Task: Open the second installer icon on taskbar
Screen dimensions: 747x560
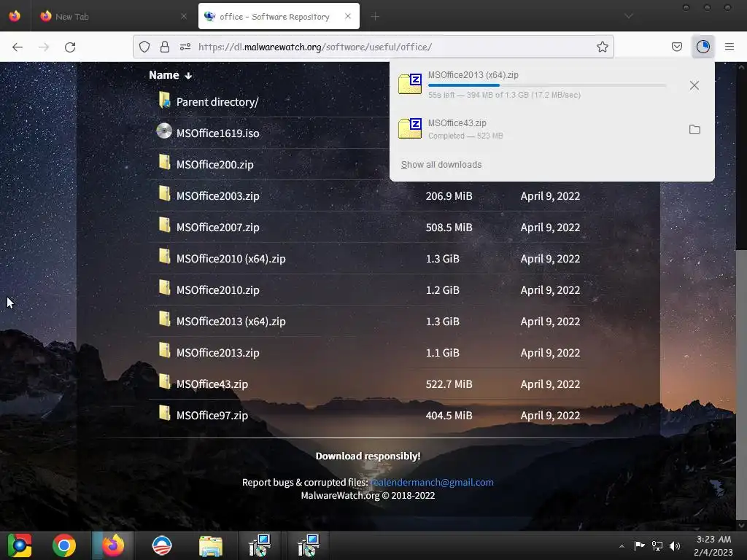Action: [309, 545]
